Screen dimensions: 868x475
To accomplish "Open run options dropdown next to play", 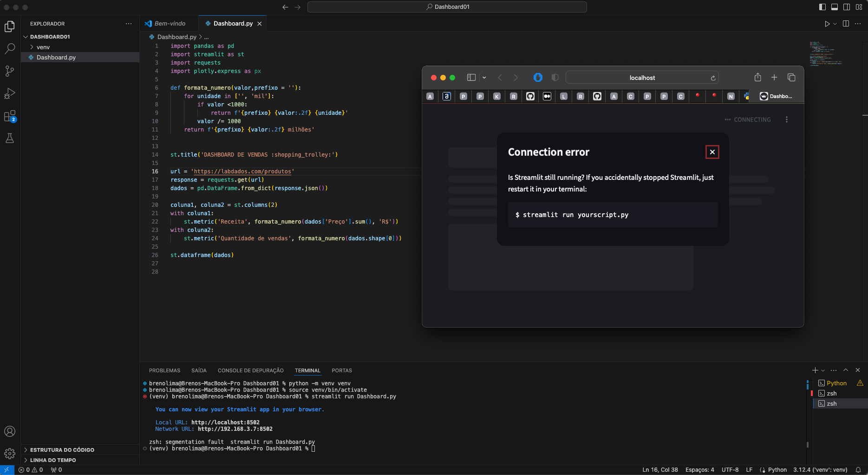I will (835, 24).
